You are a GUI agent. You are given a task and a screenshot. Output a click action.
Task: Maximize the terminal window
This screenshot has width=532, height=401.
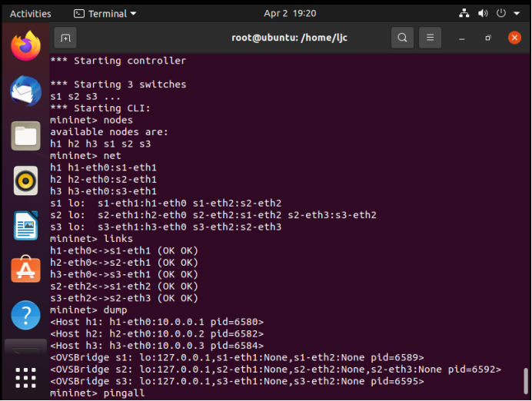click(x=488, y=38)
